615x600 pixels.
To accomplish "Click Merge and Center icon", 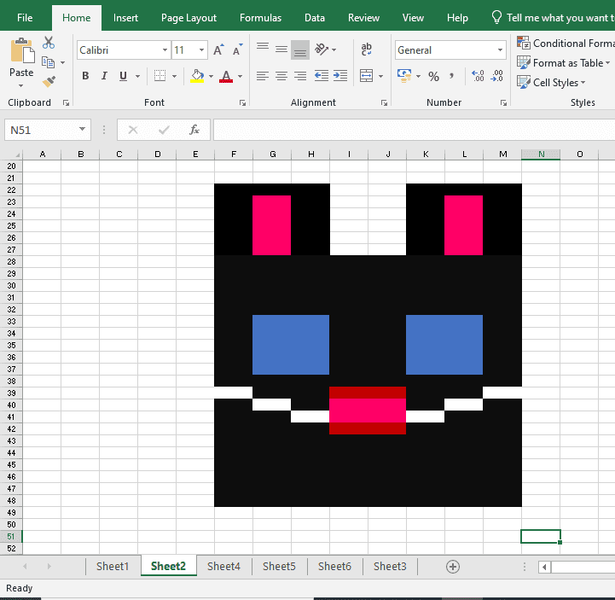I will (x=366, y=76).
